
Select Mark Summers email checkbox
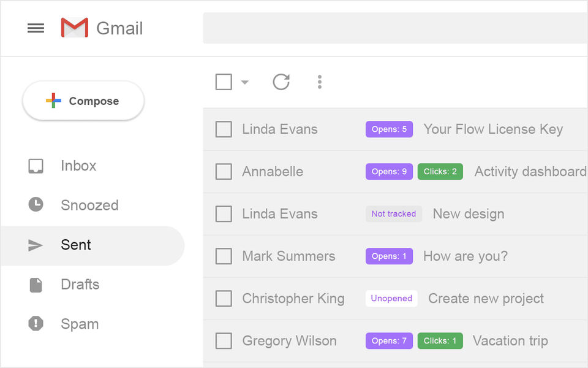[224, 256]
